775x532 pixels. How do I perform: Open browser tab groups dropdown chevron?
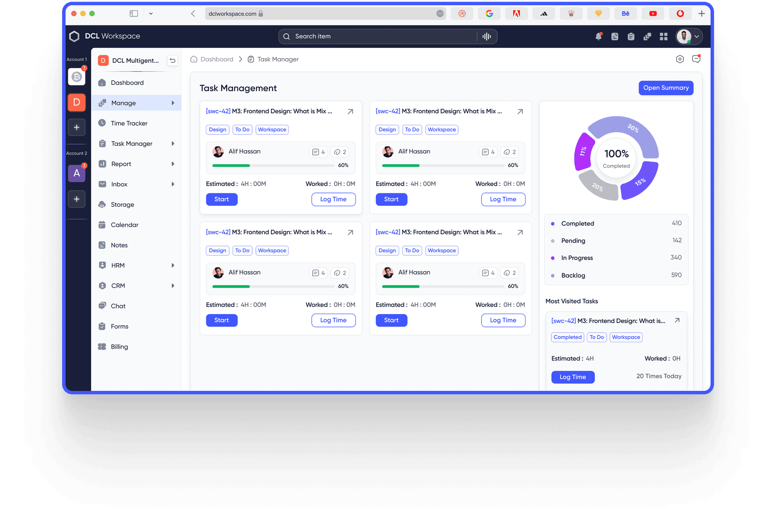click(151, 14)
